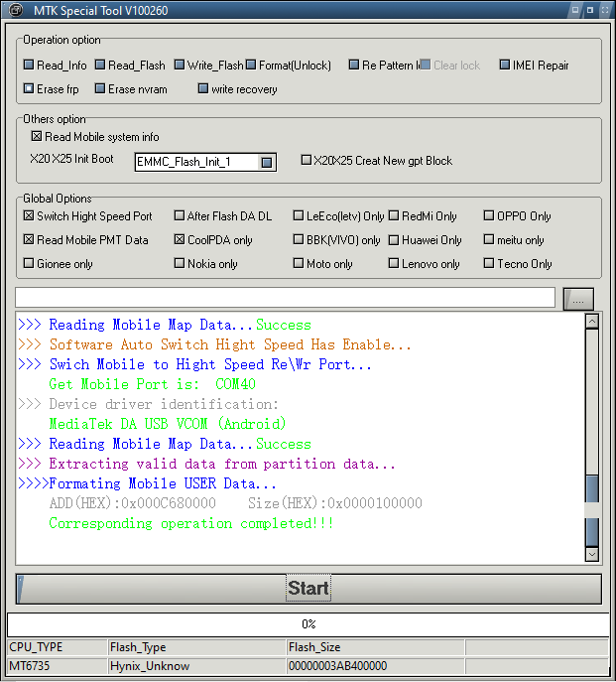The image size is (616, 682).
Task: Enable the Lenovo only checkbox
Action: click(394, 264)
